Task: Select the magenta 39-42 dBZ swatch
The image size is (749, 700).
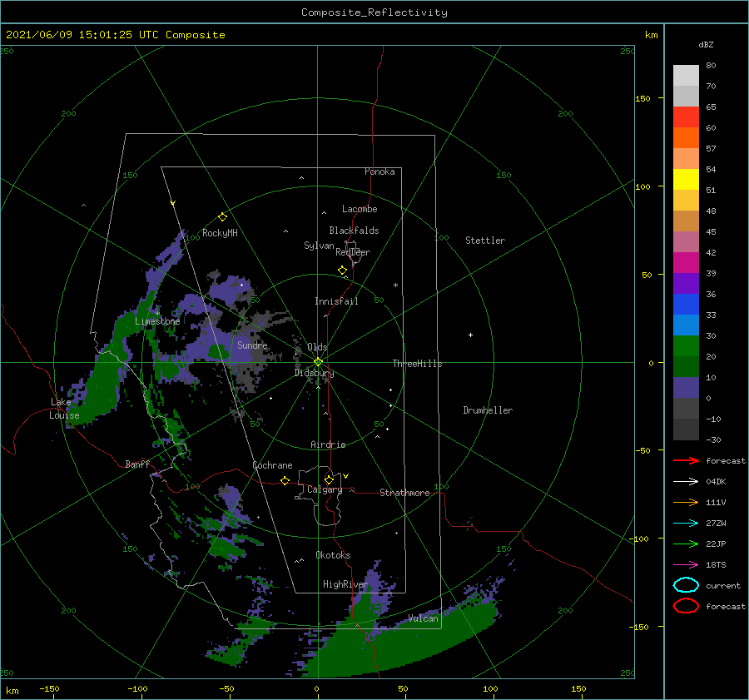Action: tap(686, 262)
